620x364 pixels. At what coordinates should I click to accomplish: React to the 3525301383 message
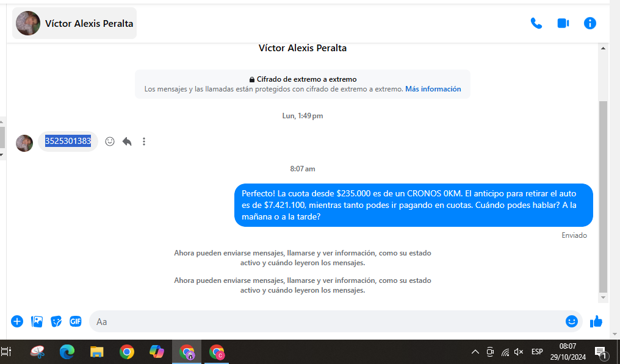click(x=109, y=141)
